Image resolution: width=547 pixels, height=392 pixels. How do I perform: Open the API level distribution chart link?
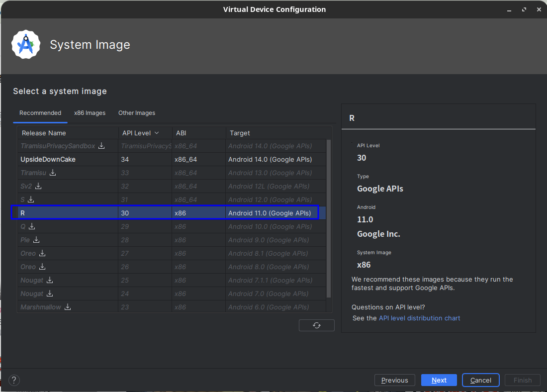tap(419, 318)
